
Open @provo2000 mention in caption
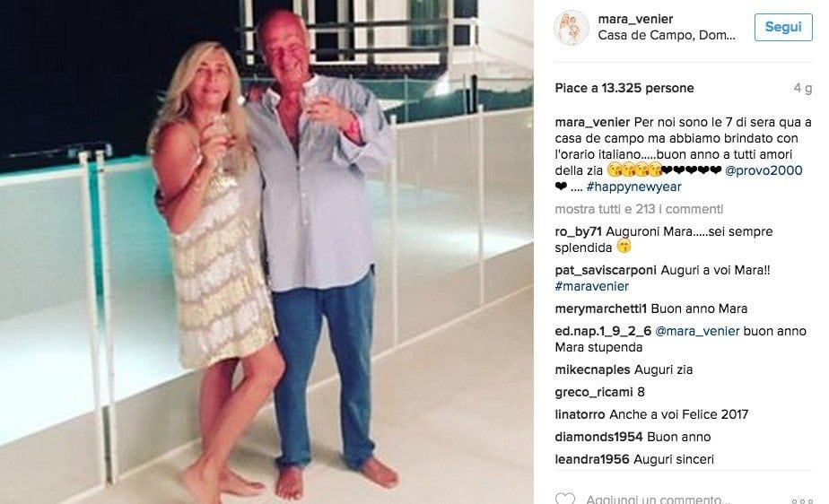click(x=763, y=170)
